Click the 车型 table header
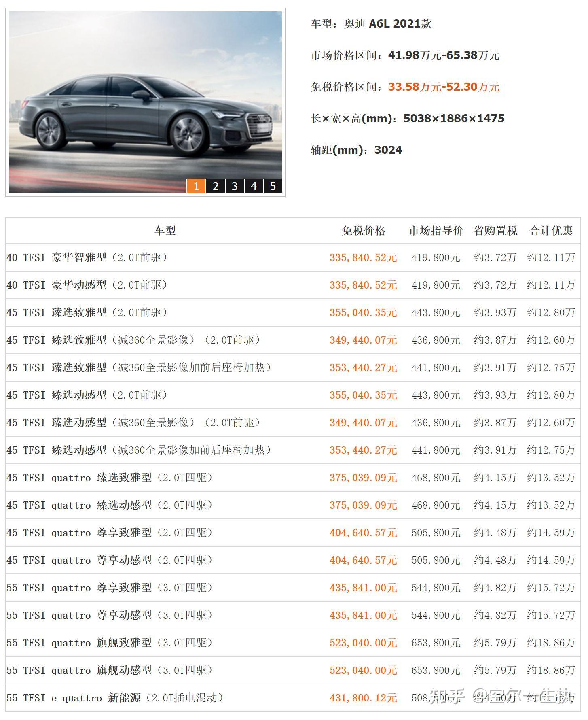Screen dimensions: 588x720 [165, 231]
